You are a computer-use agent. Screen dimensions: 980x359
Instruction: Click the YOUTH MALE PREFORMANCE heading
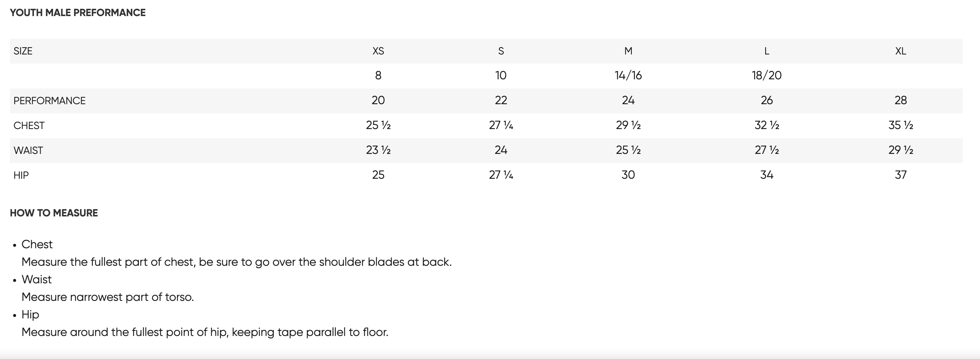pos(77,12)
